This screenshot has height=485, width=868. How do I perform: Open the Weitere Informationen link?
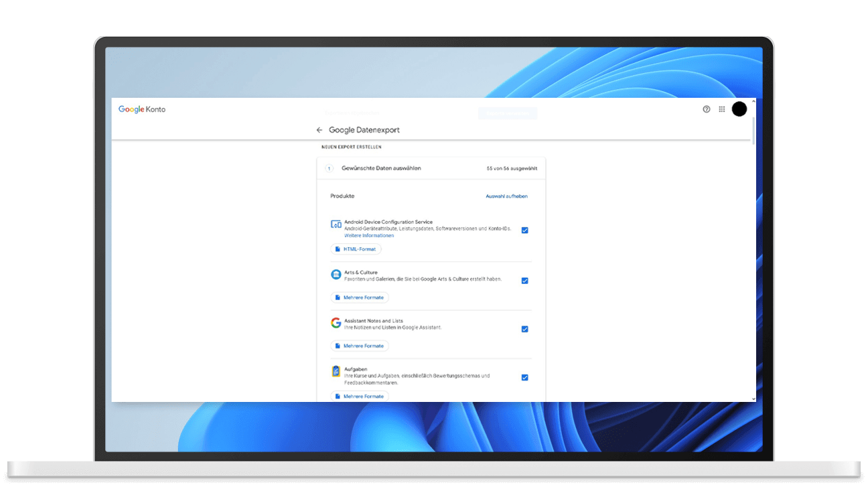pyautogui.click(x=369, y=236)
